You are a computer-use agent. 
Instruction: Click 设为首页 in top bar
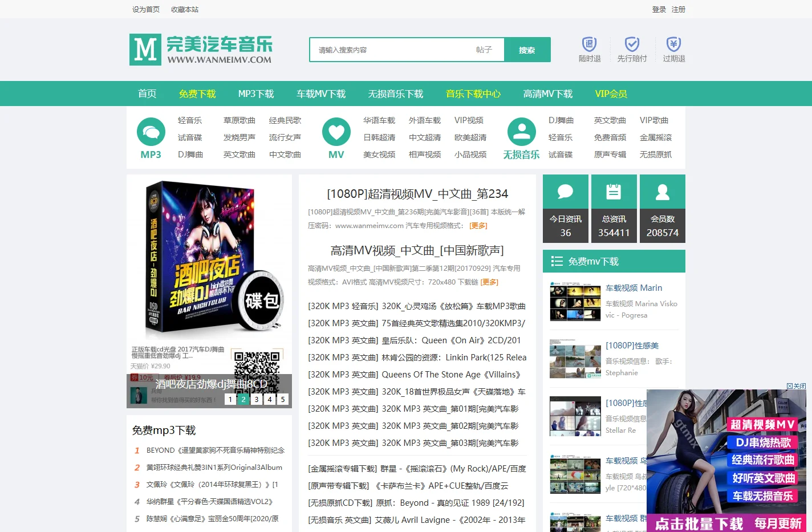146,10
